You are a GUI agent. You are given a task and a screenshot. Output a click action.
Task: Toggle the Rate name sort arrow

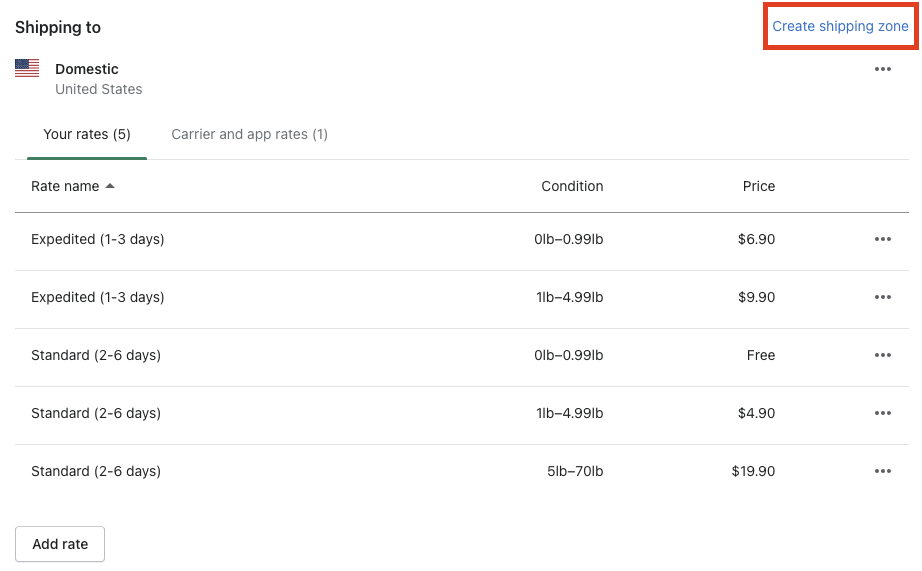110,186
